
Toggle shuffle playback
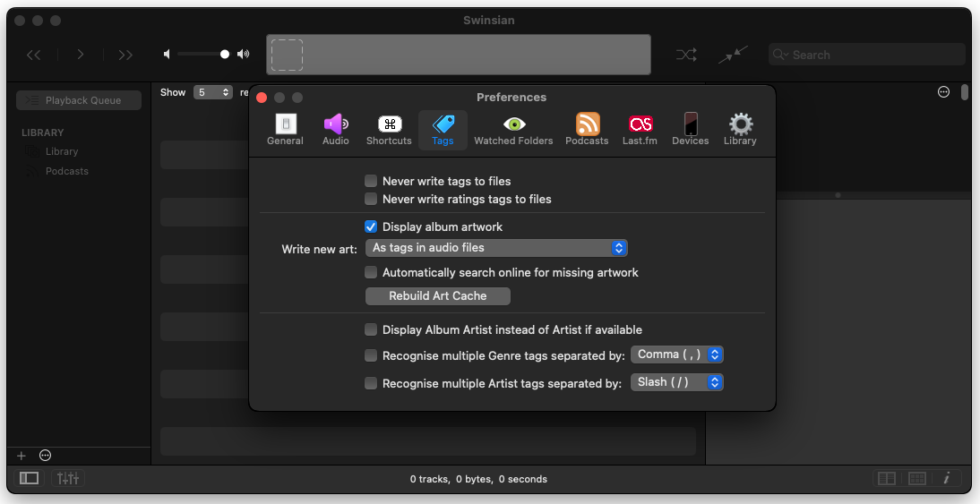pos(686,55)
